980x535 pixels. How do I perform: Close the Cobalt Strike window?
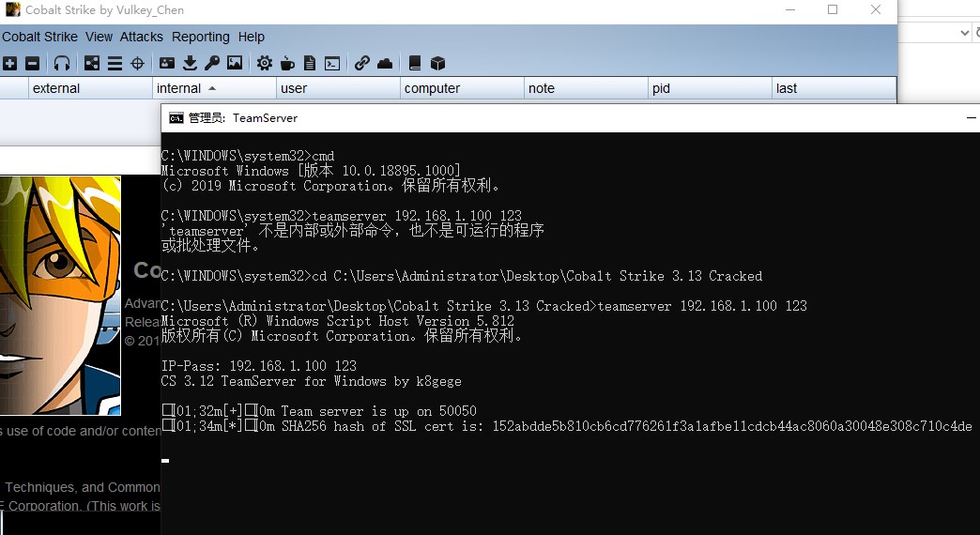(x=876, y=9)
